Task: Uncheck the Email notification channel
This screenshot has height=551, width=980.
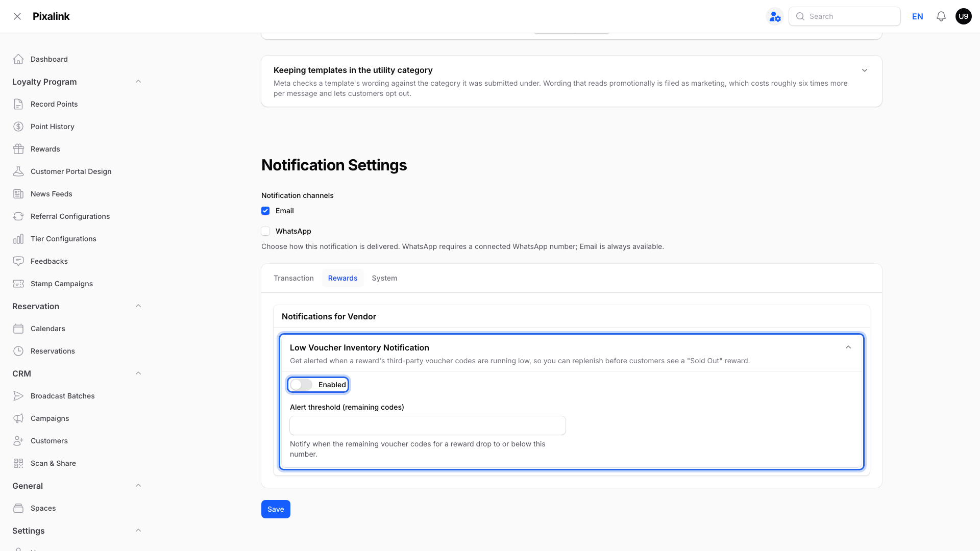Action: (x=265, y=211)
